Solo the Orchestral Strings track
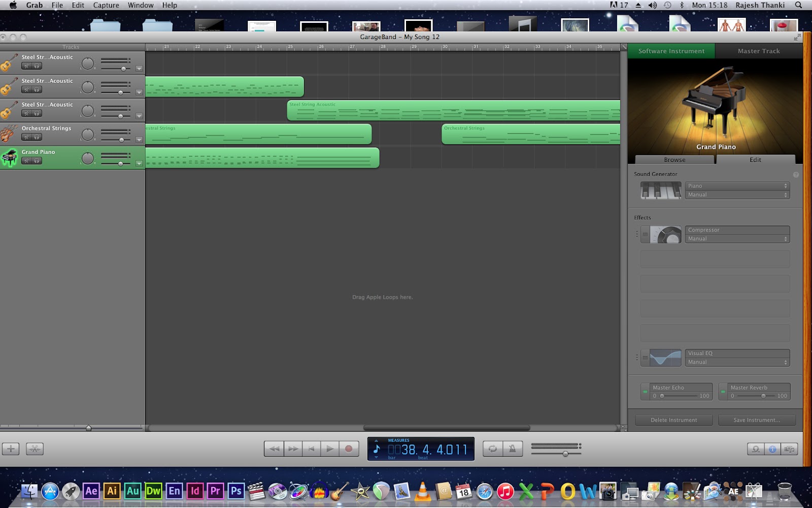 [x=37, y=137]
